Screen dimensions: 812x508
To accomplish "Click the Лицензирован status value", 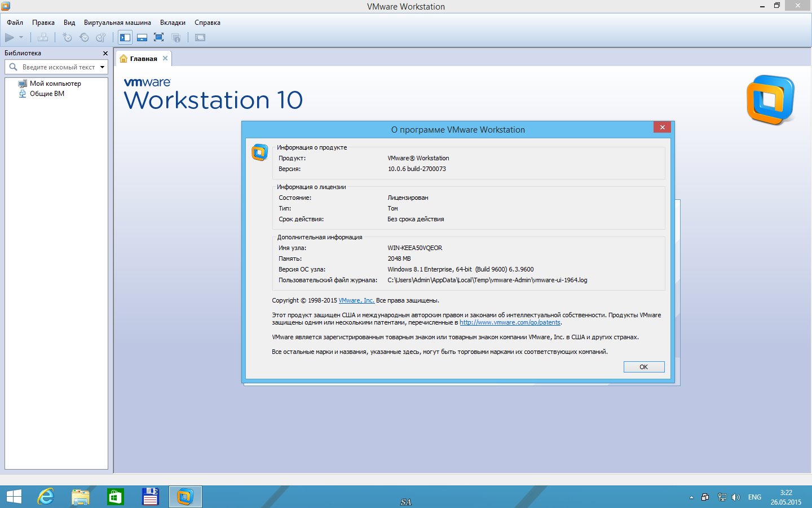I will click(x=408, y=198).
